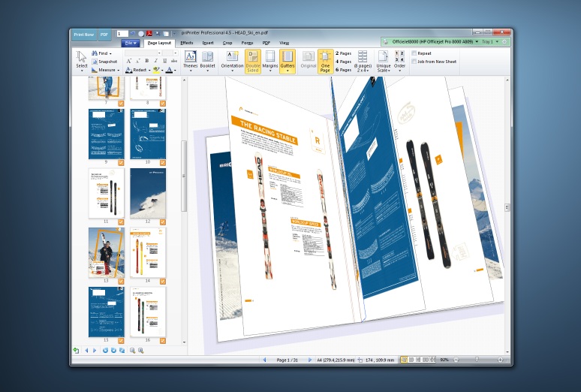Toggle the One Page layout
This screenshot has width=581, height=392.
tap(325, 61)
